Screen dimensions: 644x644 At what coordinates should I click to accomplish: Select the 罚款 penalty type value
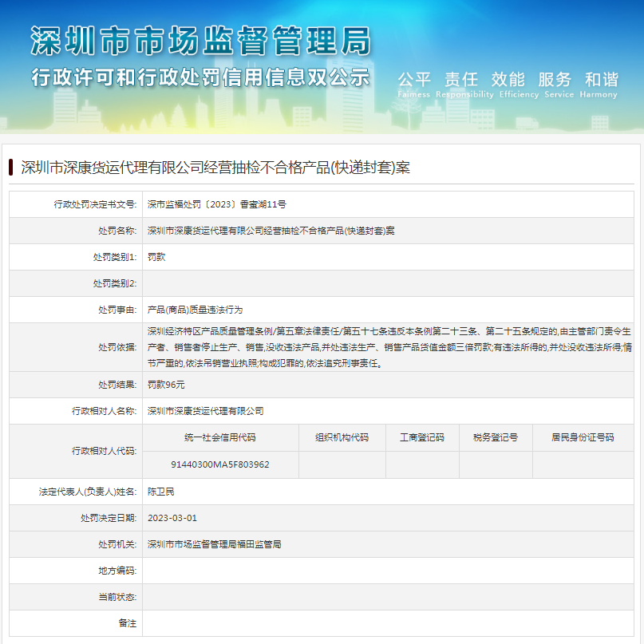[x=156, y=257]
